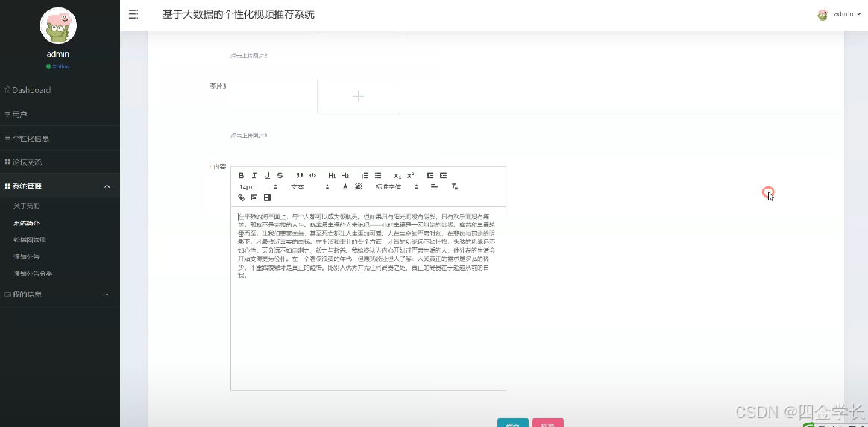Create an ordered numbered list
This screenshot has width=868, height=427.
pyautogui.click(x=365, y=175)
